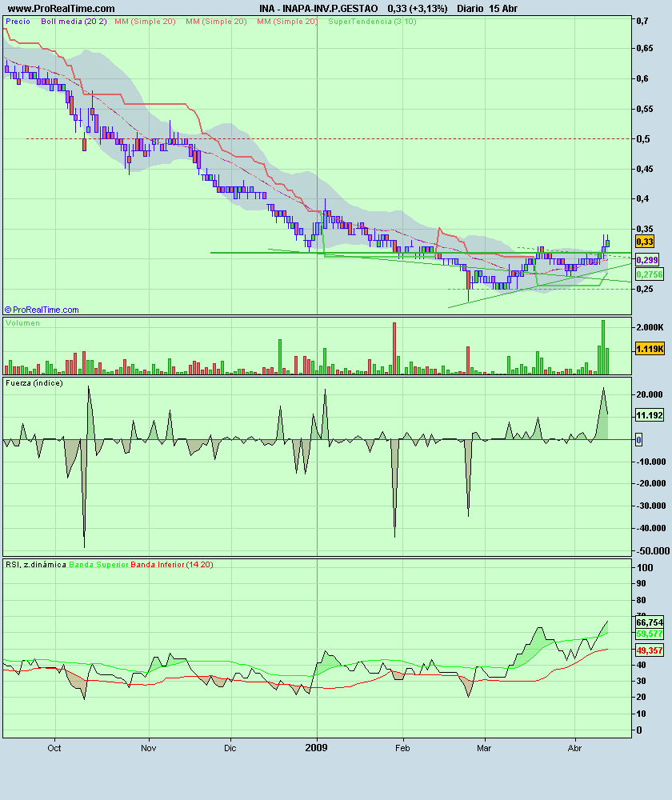Click the 0 tag on the force index axis
Screen dimensions: 672x800
click(639, 440)
